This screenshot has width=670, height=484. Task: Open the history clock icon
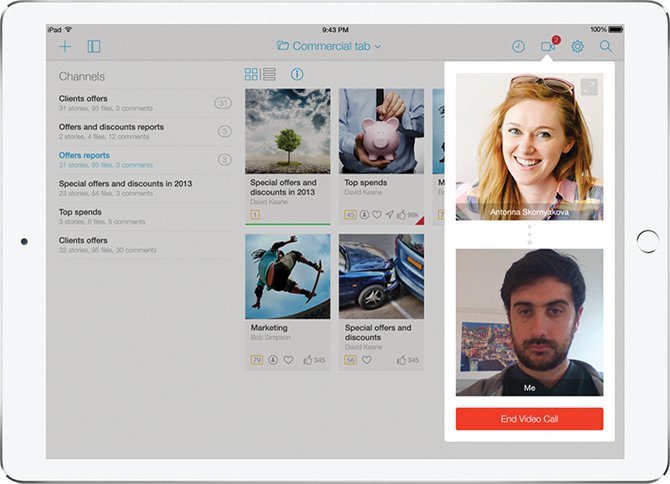[518, 46]
